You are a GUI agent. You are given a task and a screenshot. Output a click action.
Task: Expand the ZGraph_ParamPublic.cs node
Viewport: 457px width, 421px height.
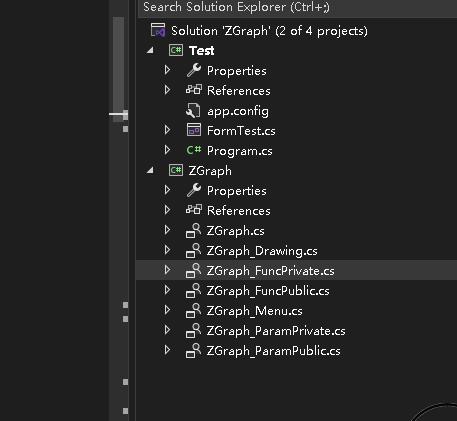coord(167,350)
